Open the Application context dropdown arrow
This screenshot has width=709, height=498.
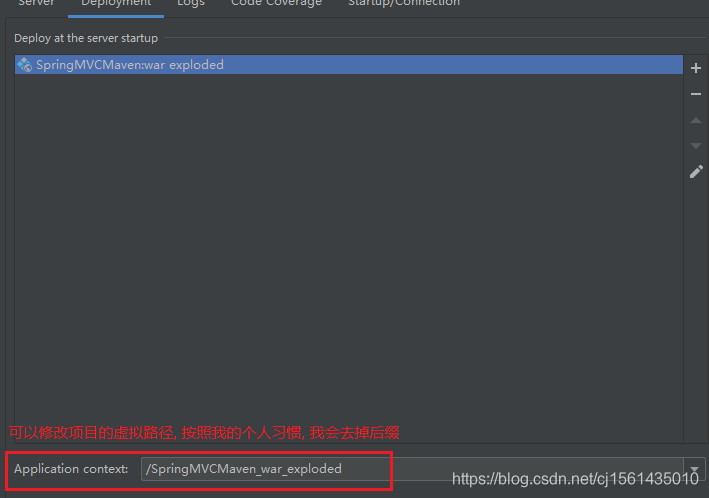(694, 469)
